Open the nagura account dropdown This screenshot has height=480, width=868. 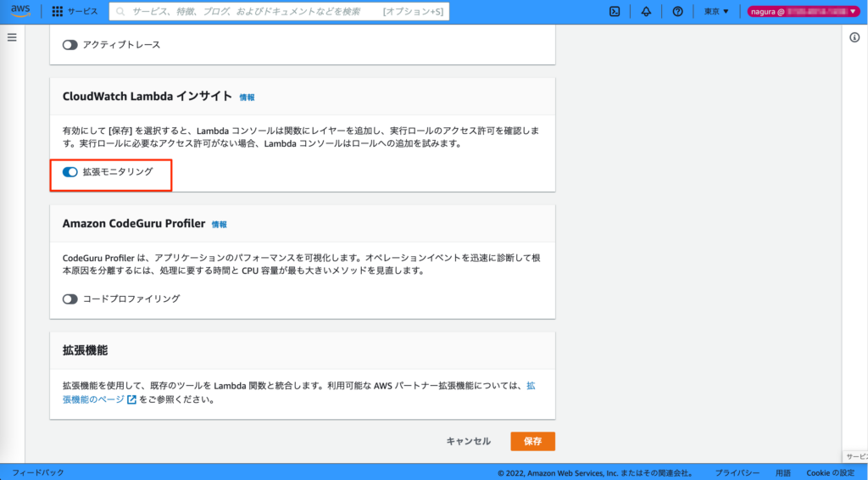pos(803,11)
